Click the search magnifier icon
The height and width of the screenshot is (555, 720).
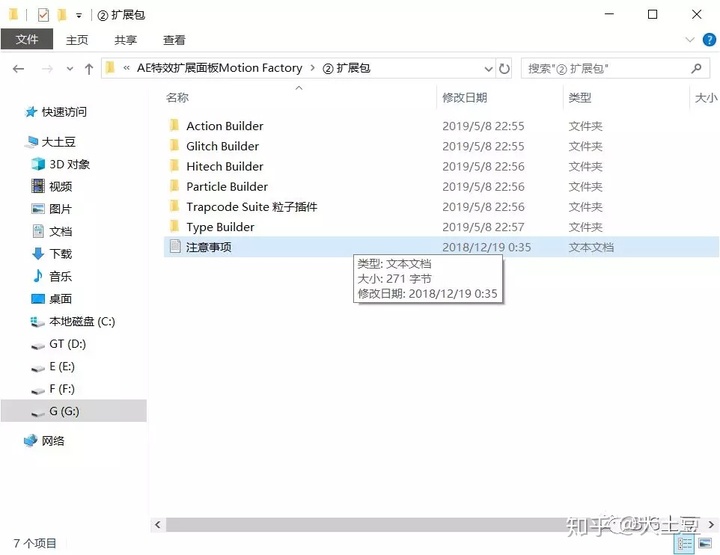[x=696, y=68]
